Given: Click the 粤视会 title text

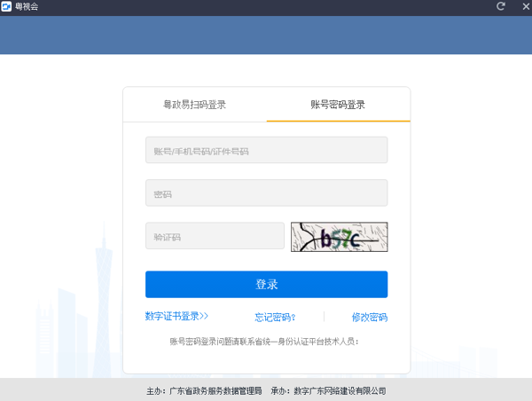Looking at the screenshot, I should tap(27, 6).
